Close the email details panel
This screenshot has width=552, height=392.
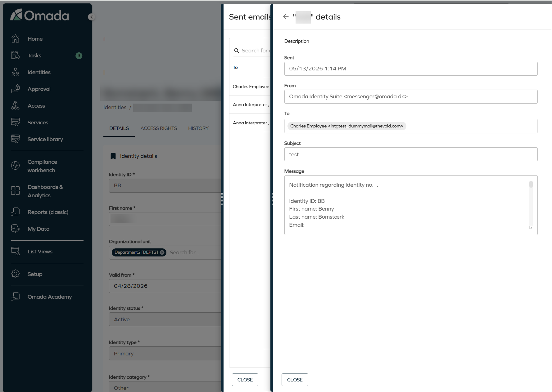coord(295,380)
